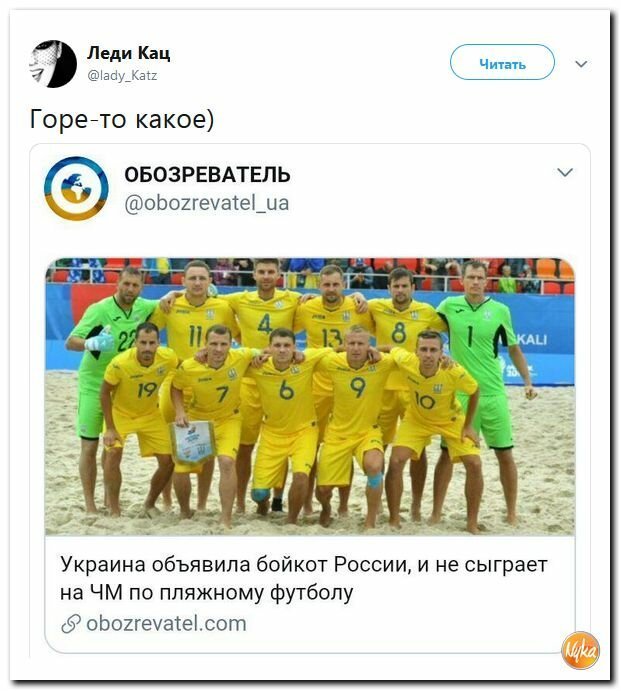The image size is (621, 691).
Task: Click the player wearing number 9 jersey
Action: 355,414
